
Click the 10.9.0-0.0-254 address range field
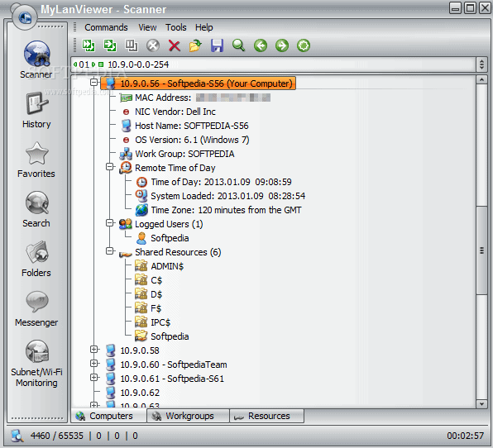point(274,64)
